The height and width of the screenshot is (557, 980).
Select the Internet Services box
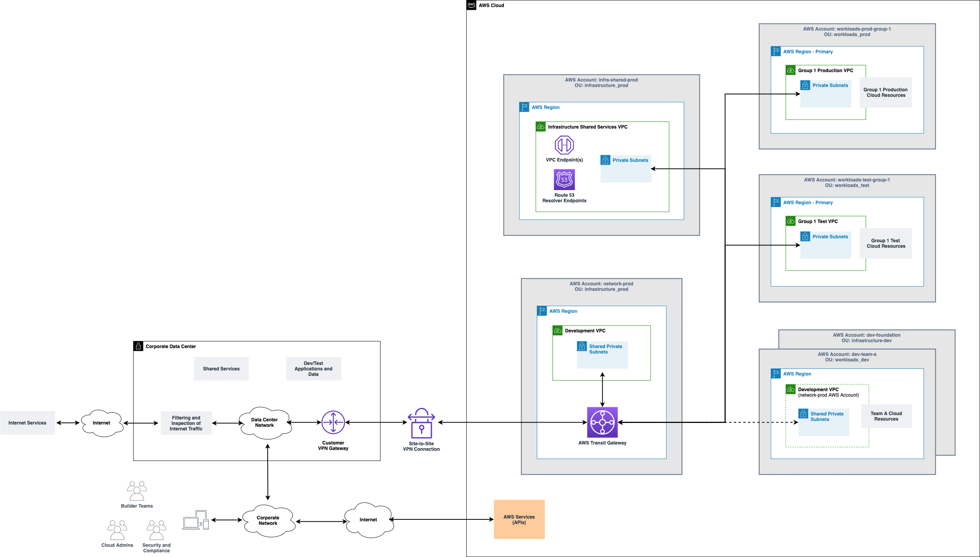click(27, 423)
